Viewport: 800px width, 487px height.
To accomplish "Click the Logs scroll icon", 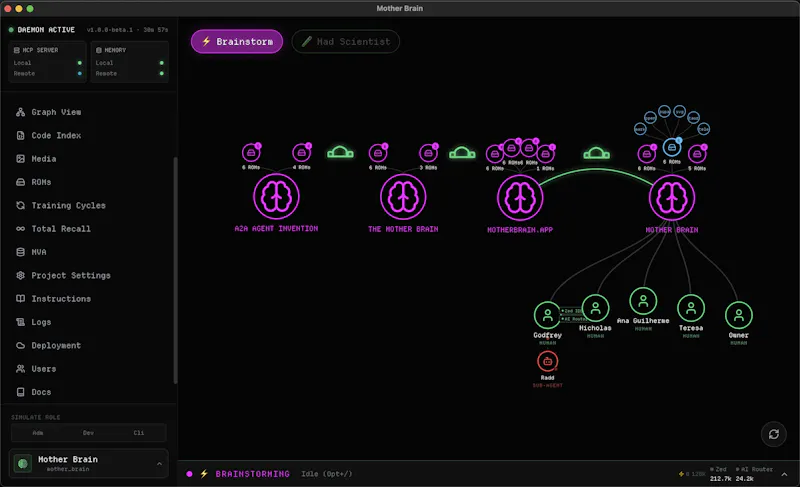I will point(20,322).
